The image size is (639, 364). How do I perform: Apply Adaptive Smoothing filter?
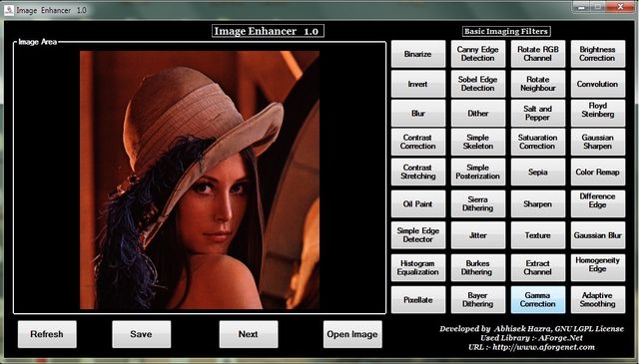click(x=598, y=299)
